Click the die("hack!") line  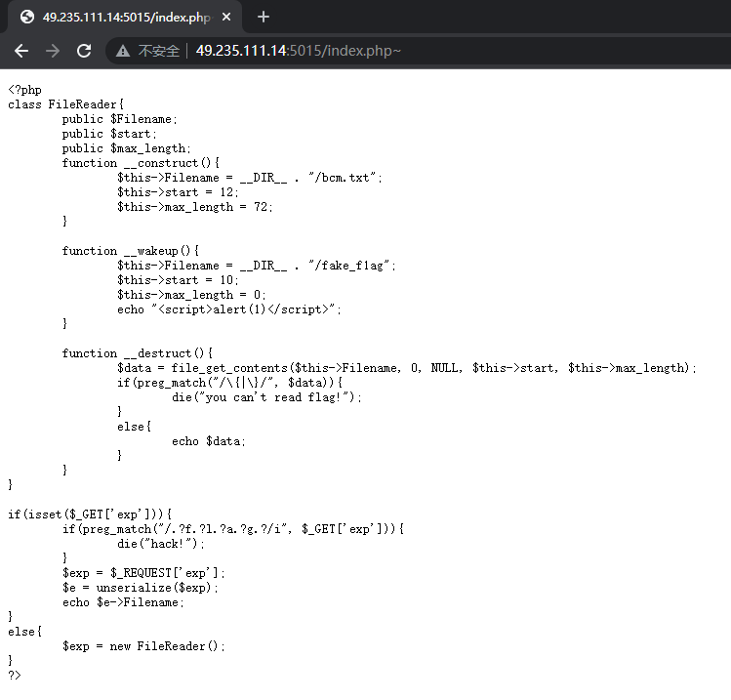point(161,544)
